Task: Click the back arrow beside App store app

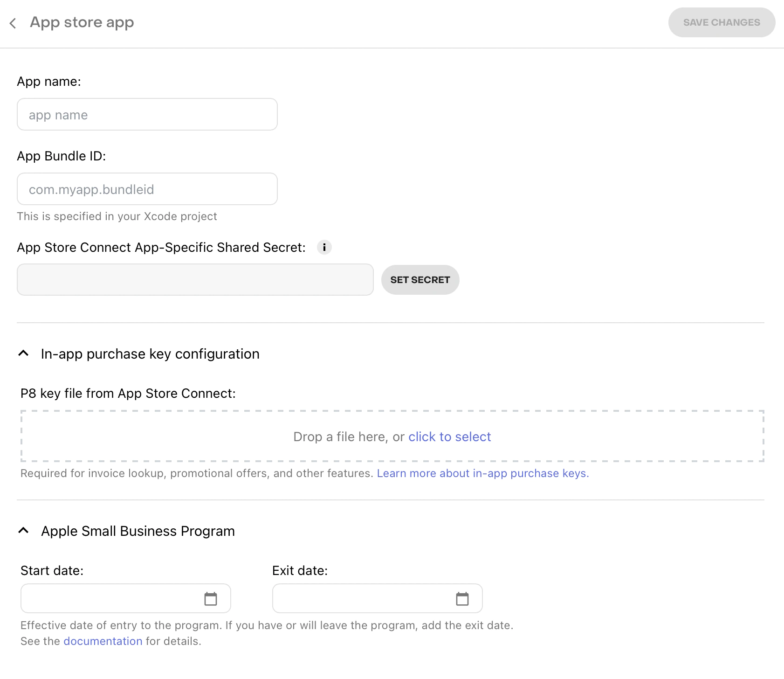Action: pyautogui.click(x=13, y=23)
